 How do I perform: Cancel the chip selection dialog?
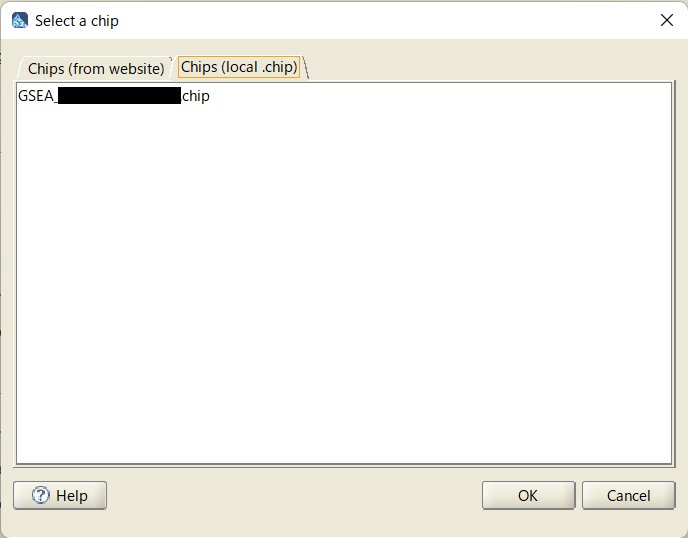(x=628, y=495)
